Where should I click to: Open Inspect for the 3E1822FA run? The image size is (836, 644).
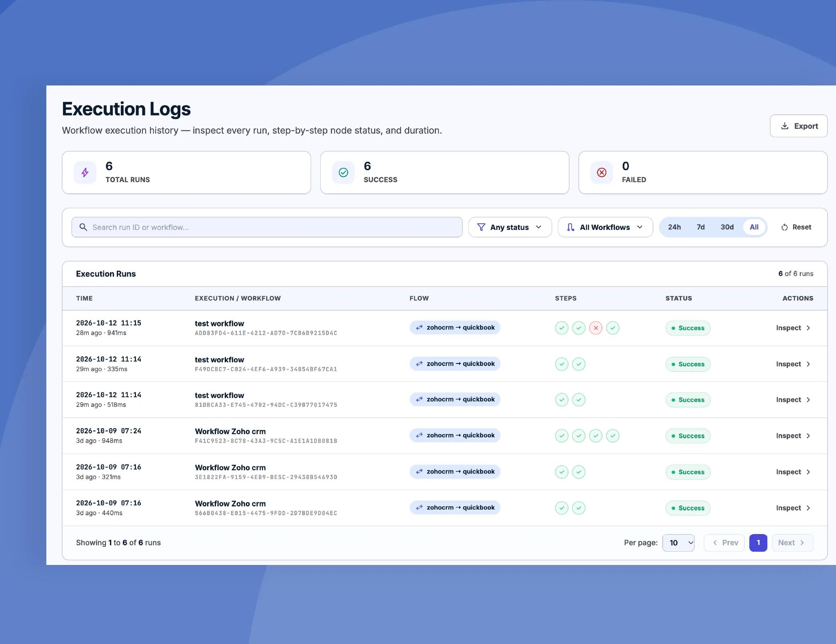click(x=793, y=472)
